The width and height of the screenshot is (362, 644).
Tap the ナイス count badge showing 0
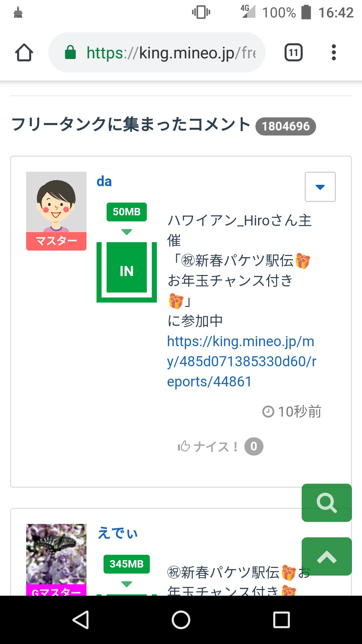pyautogui.click(x=254, y=447)
